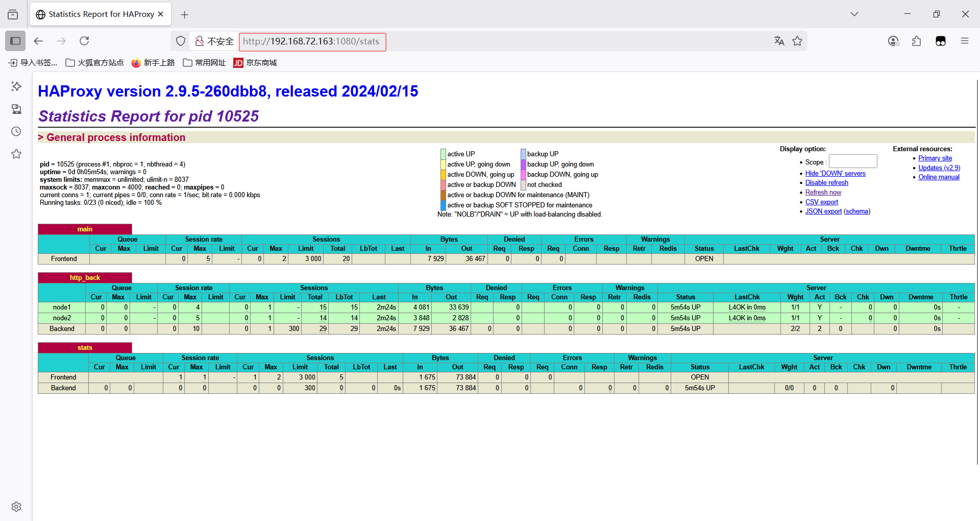Viewport: 980px width, 521px height.
Task: Open the 京东商城 bookmark
Action: coord(255,63)
